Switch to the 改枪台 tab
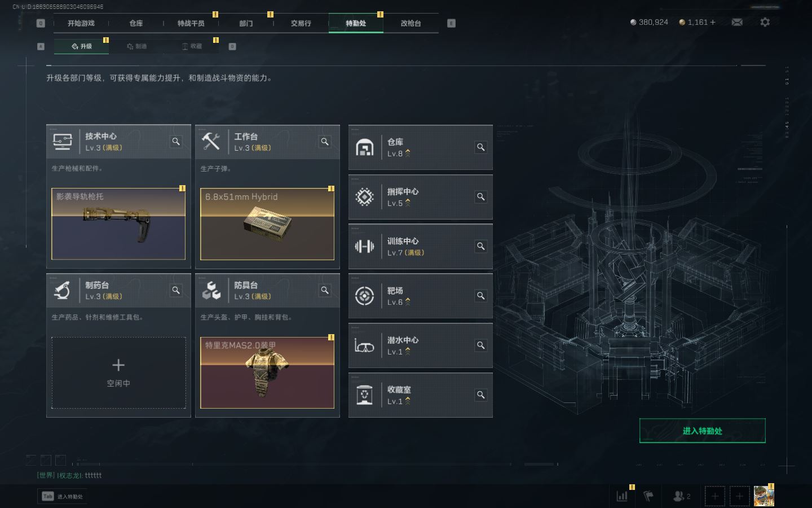812x508 pixels. click(411, 23)
